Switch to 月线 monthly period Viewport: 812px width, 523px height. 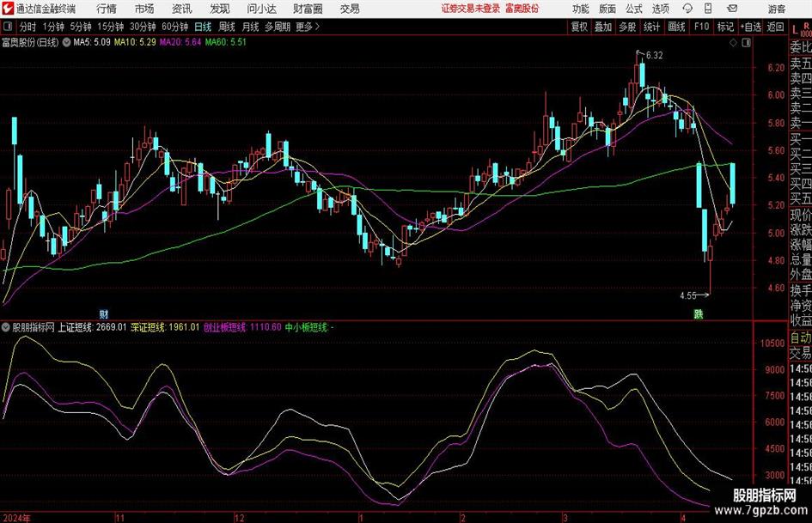point(251,27)
